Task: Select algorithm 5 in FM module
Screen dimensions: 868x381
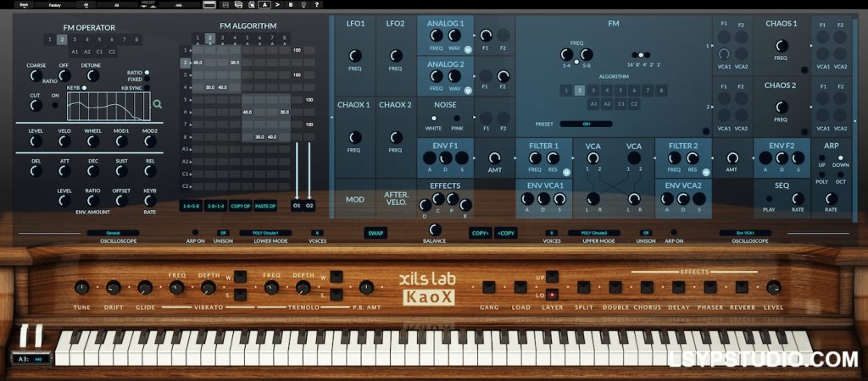Action: pyautogui.click(x=620, y=90)
